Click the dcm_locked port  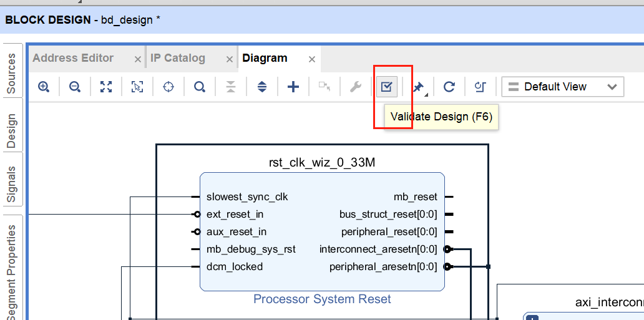pyautogui.click(x=235, y=266)
